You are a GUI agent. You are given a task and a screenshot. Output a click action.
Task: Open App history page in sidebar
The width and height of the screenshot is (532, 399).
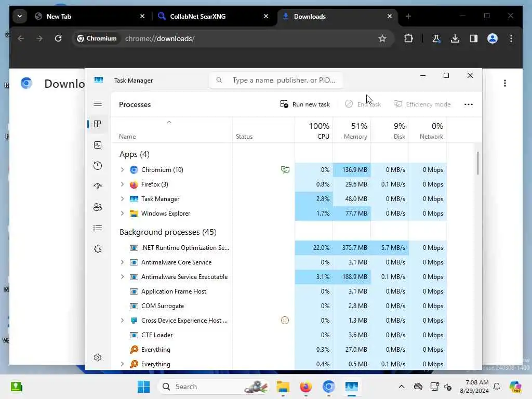coord(98,166)
